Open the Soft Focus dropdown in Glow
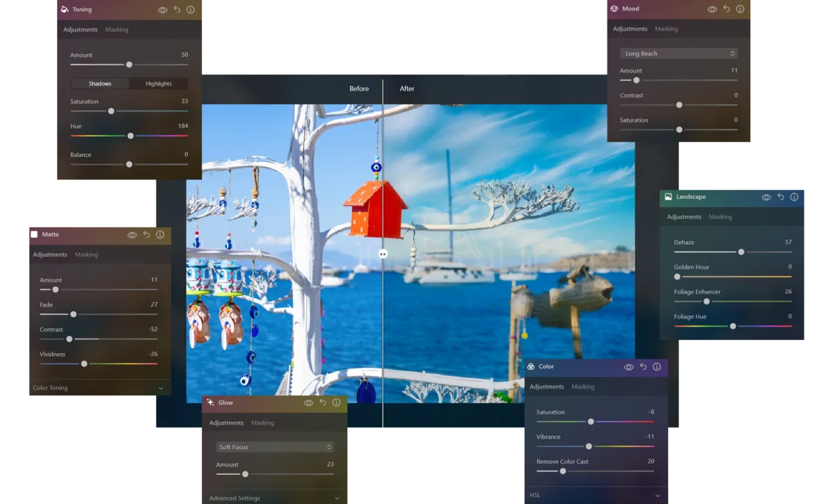Viewport: 835px width, 504px height. click(274, 446)
